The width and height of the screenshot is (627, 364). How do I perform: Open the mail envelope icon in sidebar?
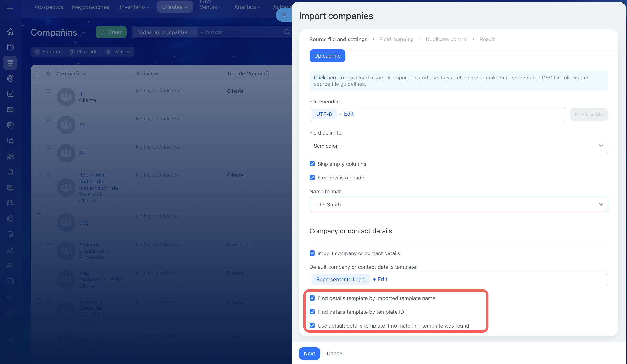click(10, 110)
